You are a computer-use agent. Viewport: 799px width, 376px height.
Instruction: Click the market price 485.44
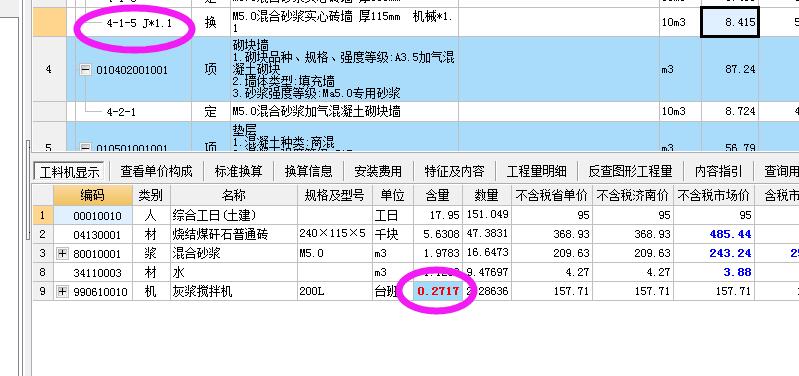point(713,234)
